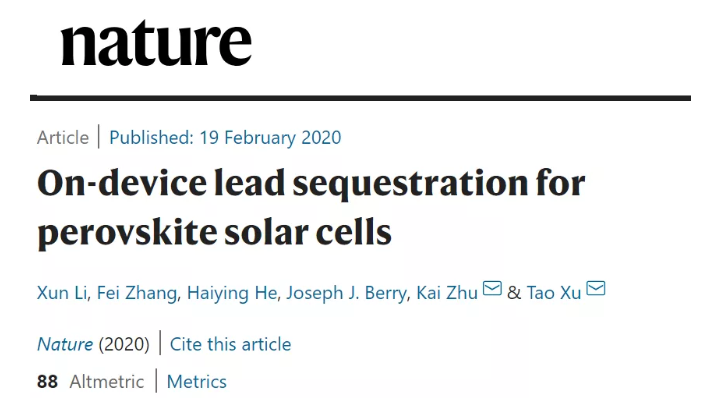Image resolution: width=717 pixels, height=398 pixels.
Task: Click the envelope icon beside Tao Xu
Action: point(596,289)
